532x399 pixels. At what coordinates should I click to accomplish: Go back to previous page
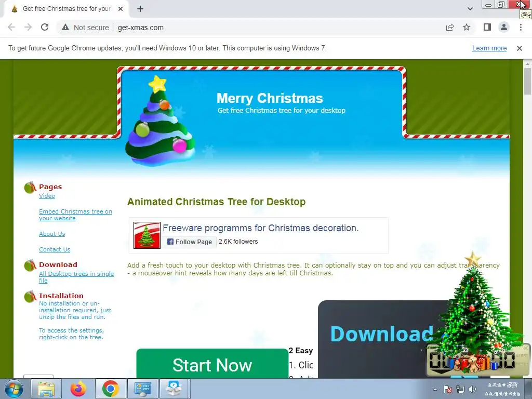point(11,27)
